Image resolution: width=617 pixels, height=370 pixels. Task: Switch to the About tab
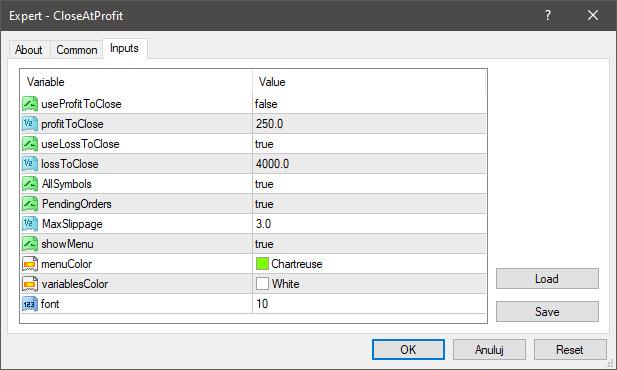29,50
